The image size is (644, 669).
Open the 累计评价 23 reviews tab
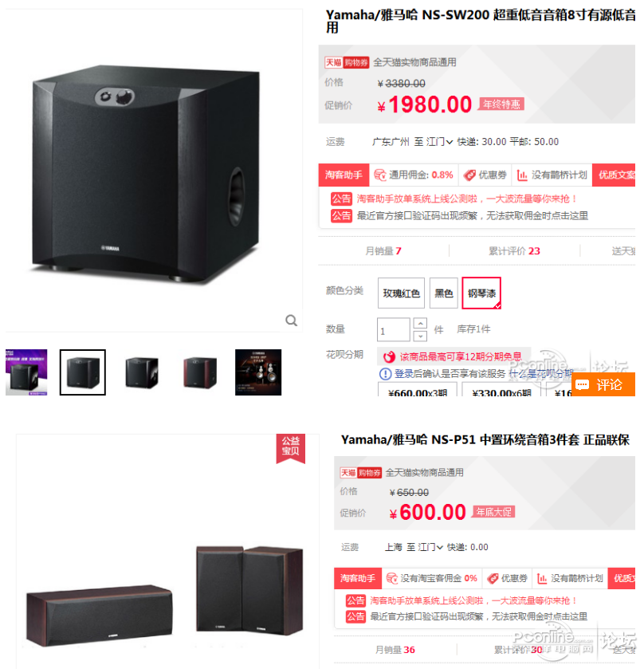pyautogui.click(x=514, y=251)
